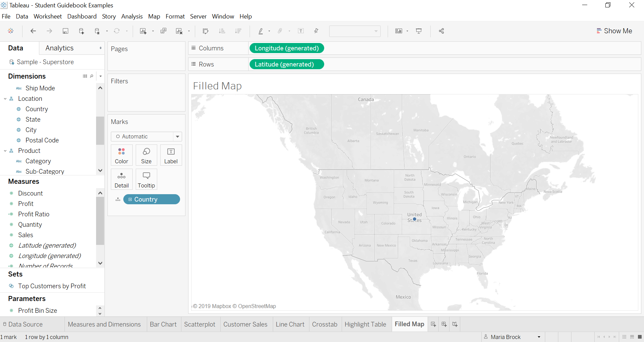
Task: Click the Duplicate sheet icon
Action: point(164,31)
